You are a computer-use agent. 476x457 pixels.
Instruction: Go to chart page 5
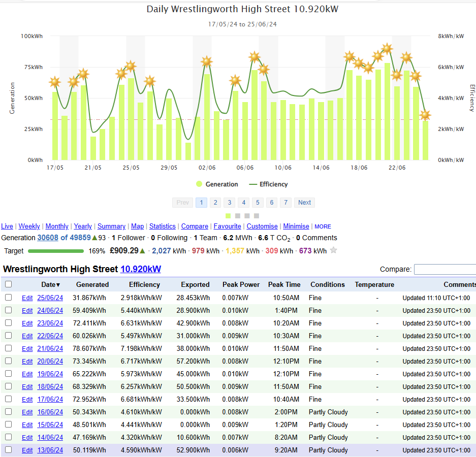point(258,203)
